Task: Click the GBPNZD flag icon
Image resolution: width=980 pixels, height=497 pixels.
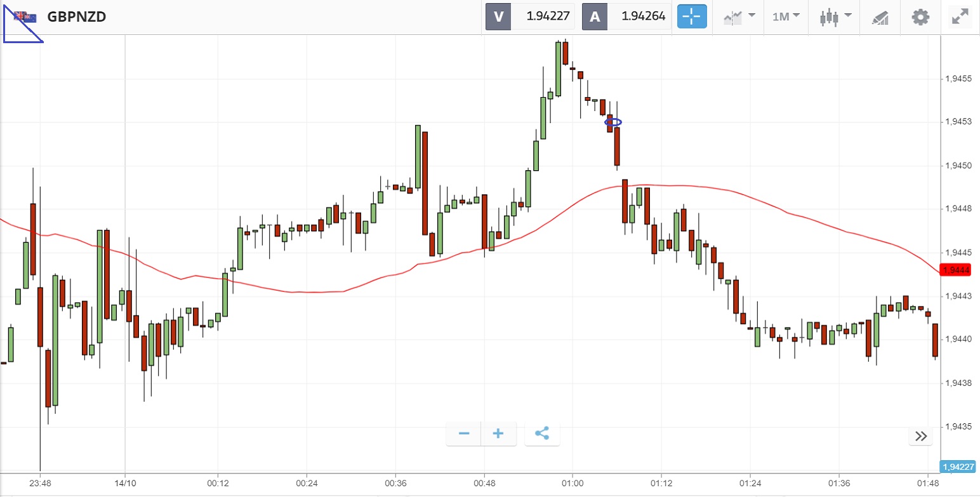Action: tap(25, 17)
